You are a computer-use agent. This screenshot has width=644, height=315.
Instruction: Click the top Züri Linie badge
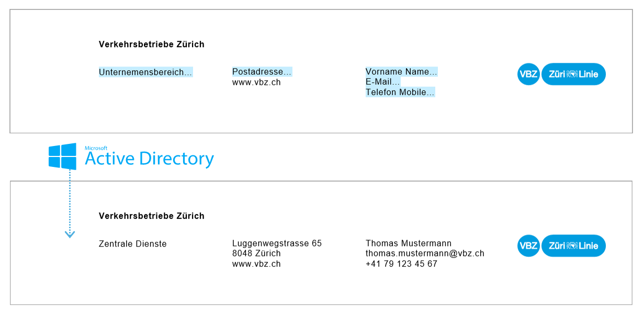click(573, 74)
